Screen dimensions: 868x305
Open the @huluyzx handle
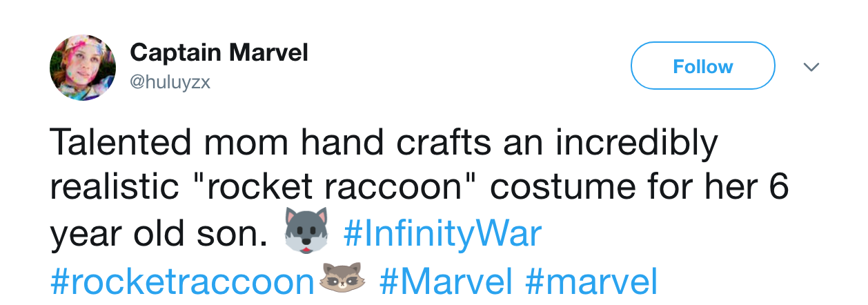tap(170, 83)
